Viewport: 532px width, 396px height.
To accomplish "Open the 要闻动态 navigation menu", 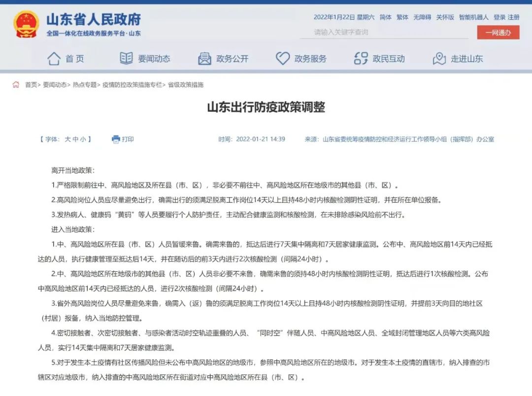I will tap(154, 59).
